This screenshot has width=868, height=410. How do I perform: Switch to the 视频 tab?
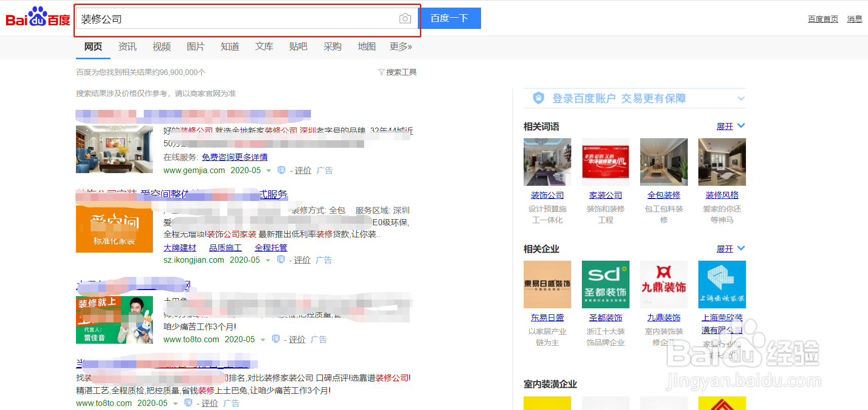pyautogui.click(x=162, y=47)
